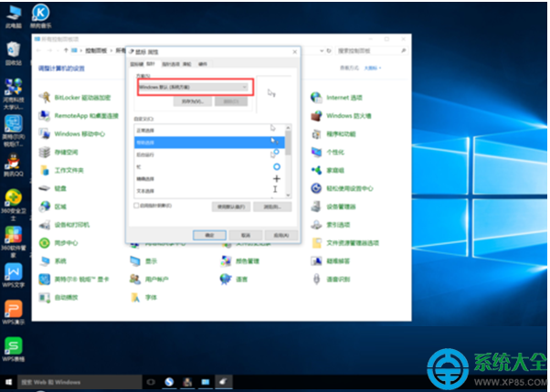
Task: Open the Storage Spaces (存储空间) item
Action: tap(58, 153)
